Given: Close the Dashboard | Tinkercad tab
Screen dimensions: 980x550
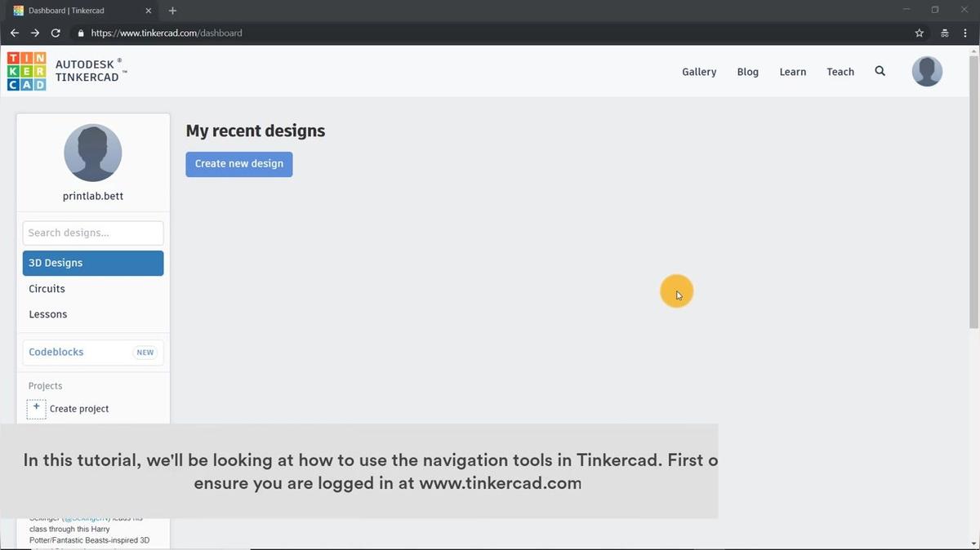Looking at the screenshot, I should pos(148,11).
